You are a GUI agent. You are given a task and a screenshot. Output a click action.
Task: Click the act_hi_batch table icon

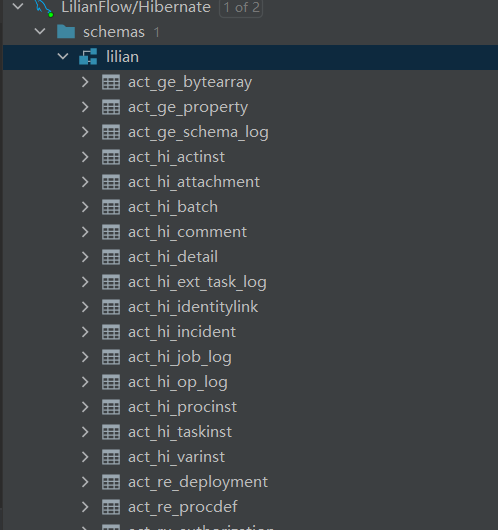click(111, 207)
